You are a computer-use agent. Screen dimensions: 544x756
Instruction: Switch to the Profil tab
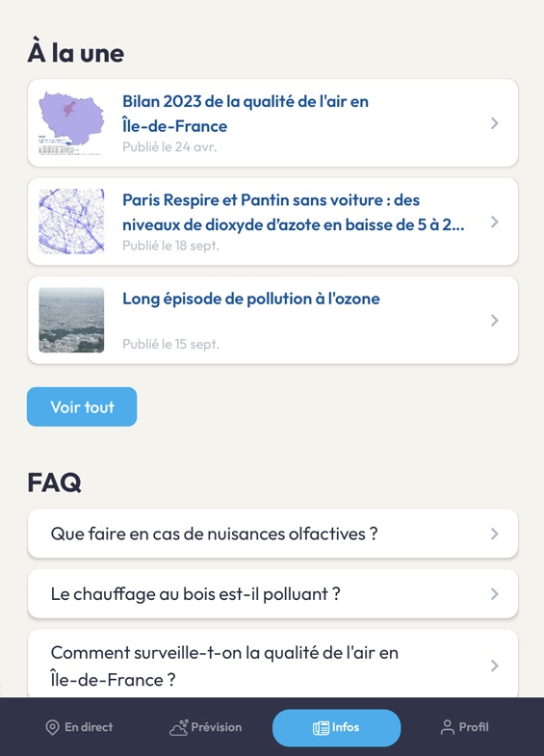[x=464, y=727]
